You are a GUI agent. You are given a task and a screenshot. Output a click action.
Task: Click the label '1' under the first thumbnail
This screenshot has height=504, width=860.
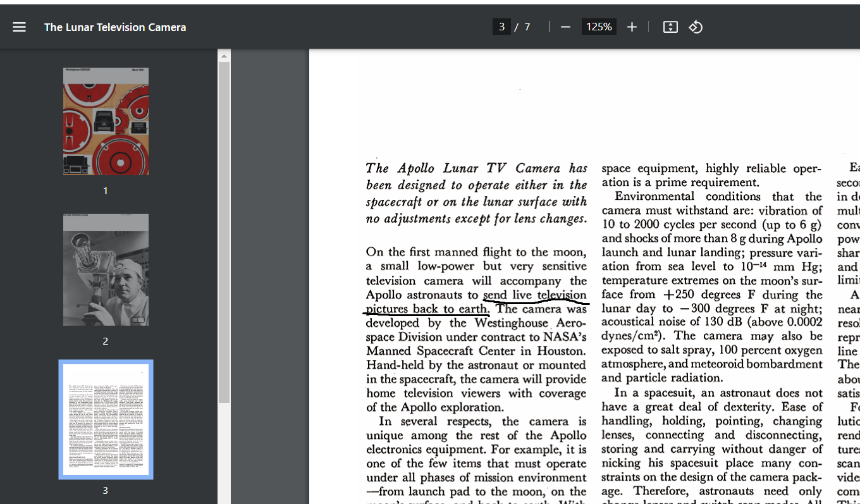[106, 190]
